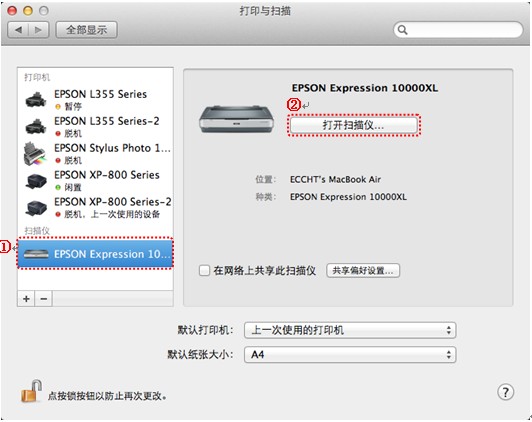Image resolution: width=532 pixels, height=422 pixels.
Task: Open the default printer dropdown
Action: point(350,330)
